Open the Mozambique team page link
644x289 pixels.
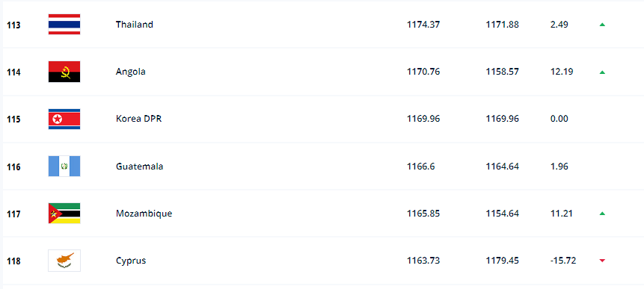point(144,214)
